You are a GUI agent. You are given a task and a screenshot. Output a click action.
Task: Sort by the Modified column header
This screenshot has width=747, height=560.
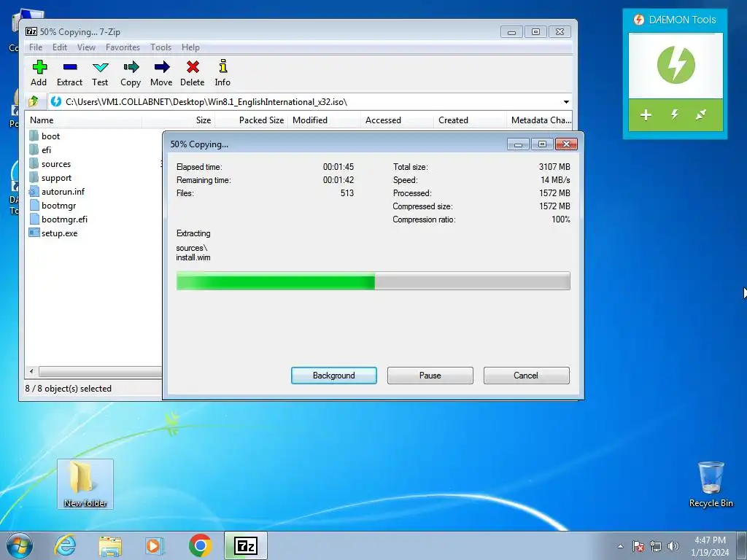pyautogui.click(x=325, y=120)
